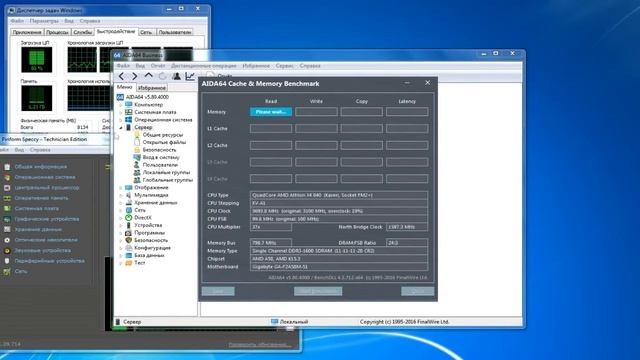Click the Общая информация icon in Speccy
This screenshot has height=360, width=640.
click(x=7, y=167)
